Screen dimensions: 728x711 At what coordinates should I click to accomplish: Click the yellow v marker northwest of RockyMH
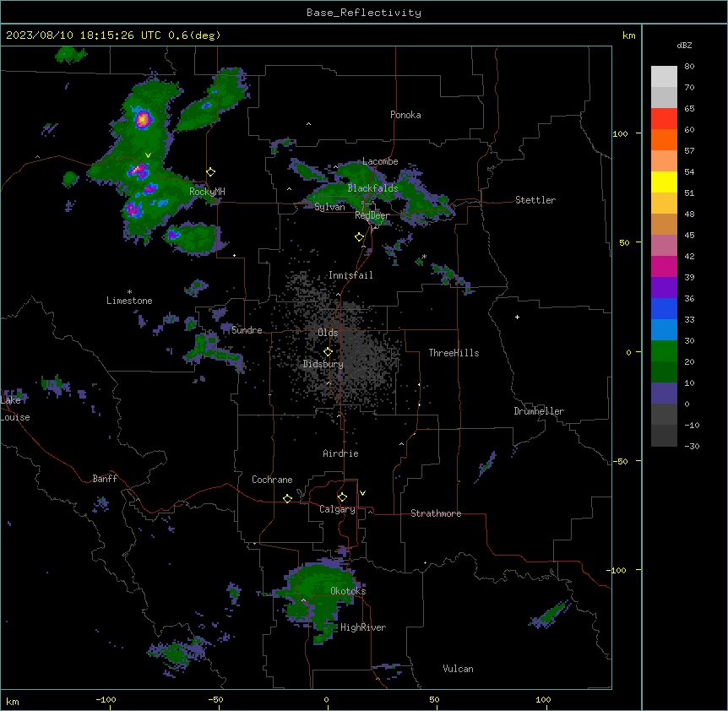click(148, 155)
